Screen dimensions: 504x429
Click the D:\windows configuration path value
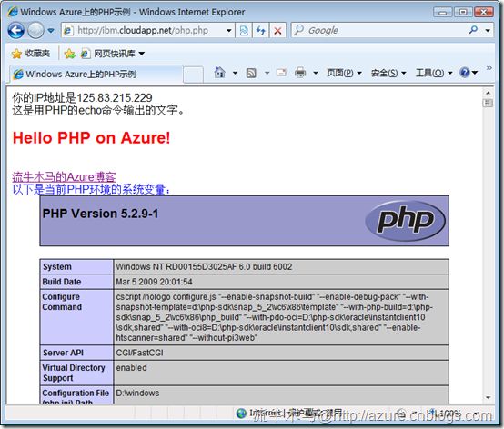(137, 393)
